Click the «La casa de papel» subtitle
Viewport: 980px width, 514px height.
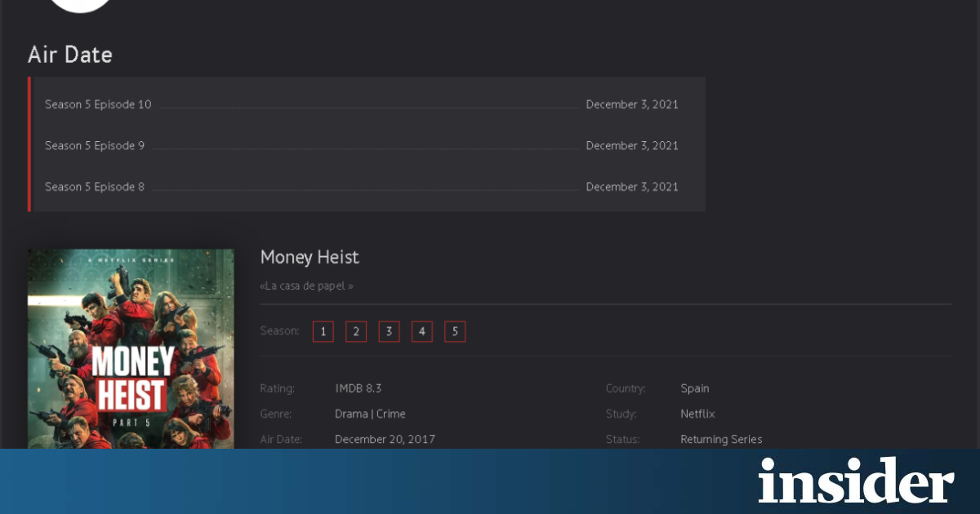coord(307,286)
